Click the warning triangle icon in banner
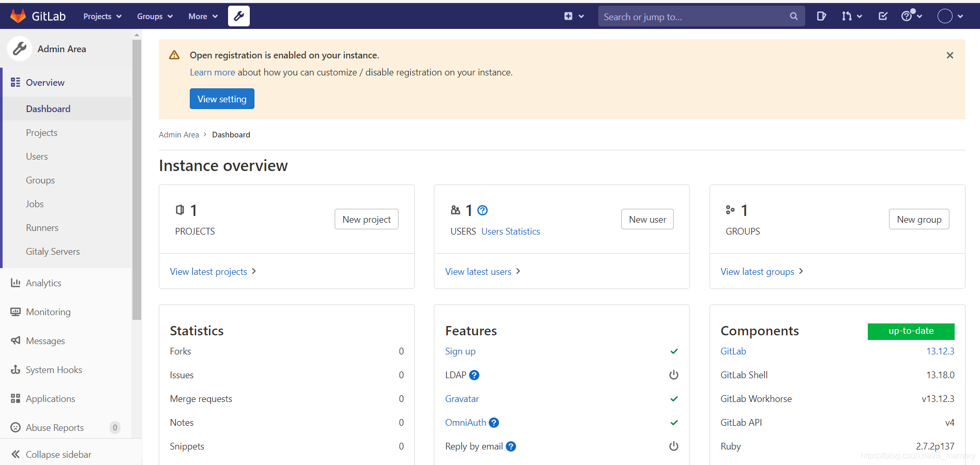 pyautogui.click(x=174, y=55)
